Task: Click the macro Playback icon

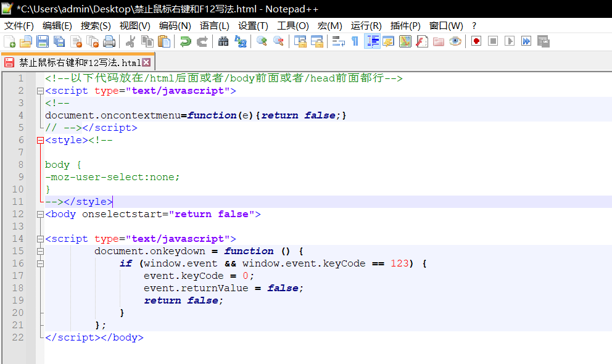Action: (x=510, y=41)
